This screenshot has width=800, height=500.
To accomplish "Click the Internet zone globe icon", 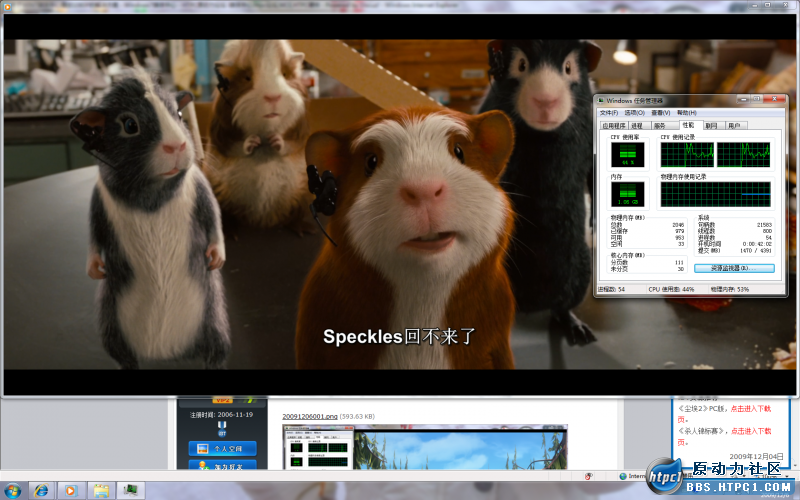I will point(622,476).
